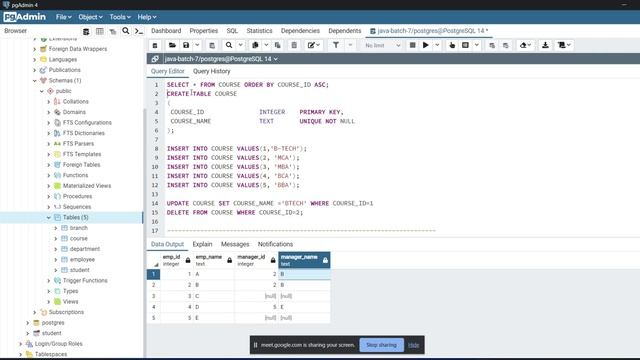Open the Find options dropdown arrow

pyautogui.click(x=240, y=45)
